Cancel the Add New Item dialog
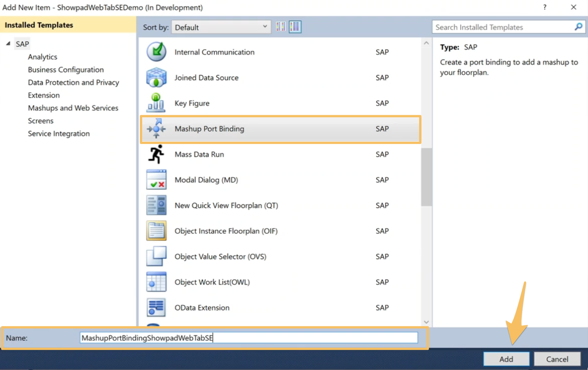The height and width of the screenshot is (370, 588). [x=557, y=359]
